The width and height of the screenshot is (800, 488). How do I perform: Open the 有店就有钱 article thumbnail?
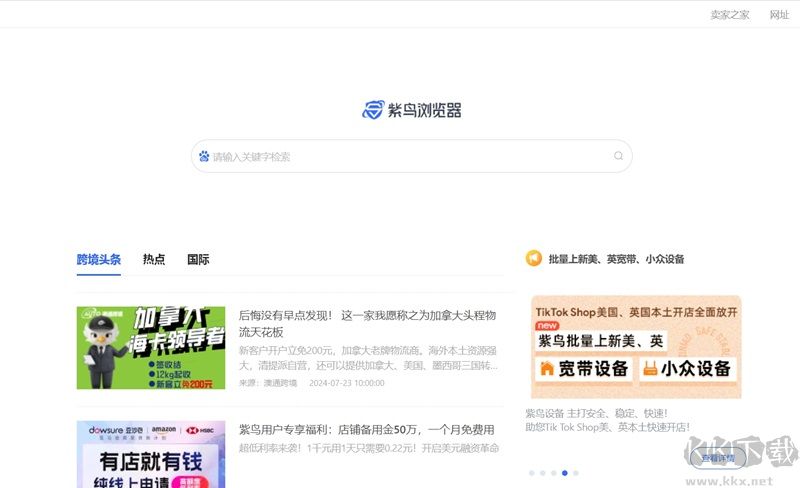151,454
